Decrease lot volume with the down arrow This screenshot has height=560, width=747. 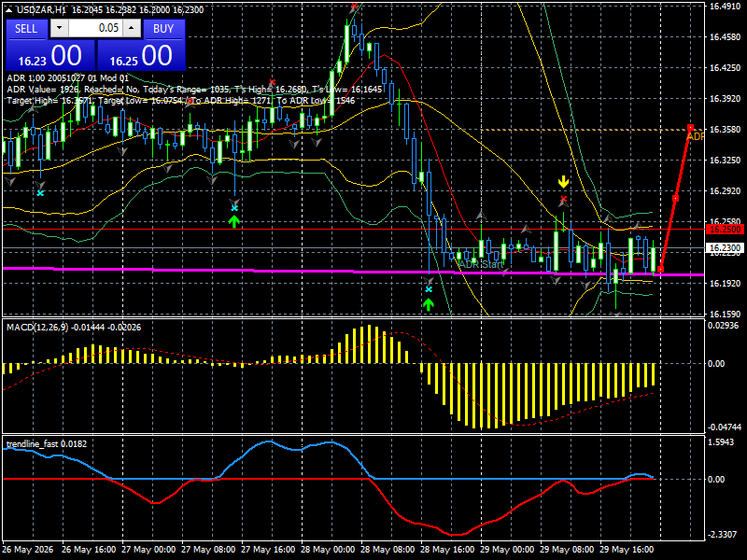[59, 28]
